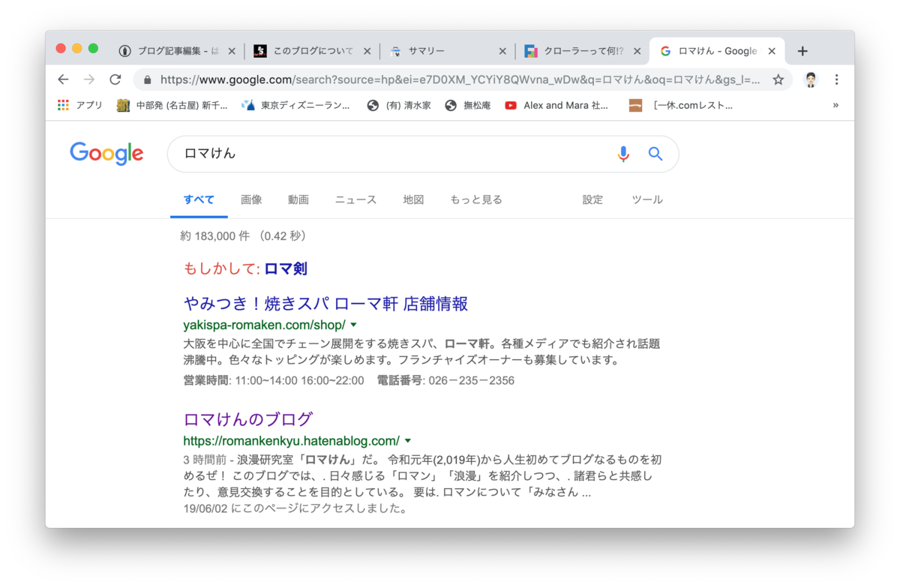This screenshot has height=588, width=900.
Task: Close the ロマけん - Google tab
Action: [772, 51]
